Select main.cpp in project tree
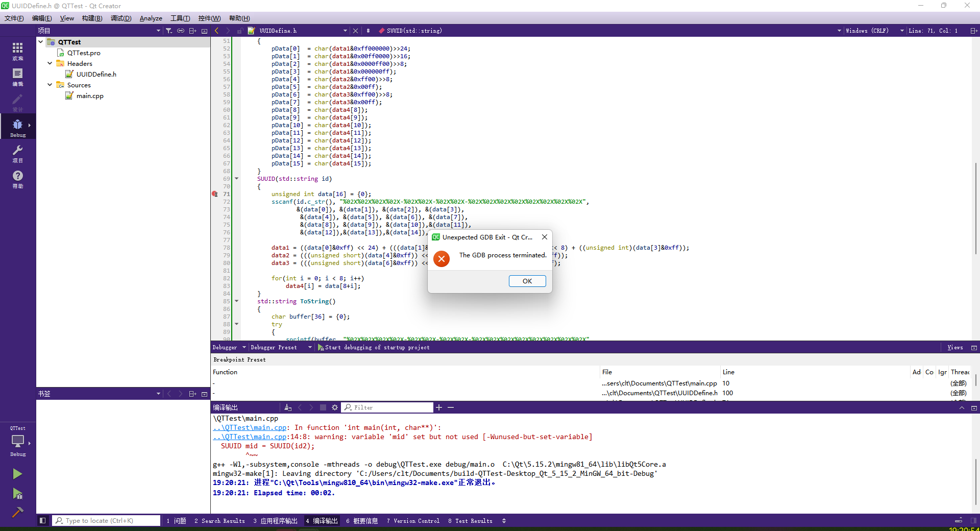 [90, 95]
